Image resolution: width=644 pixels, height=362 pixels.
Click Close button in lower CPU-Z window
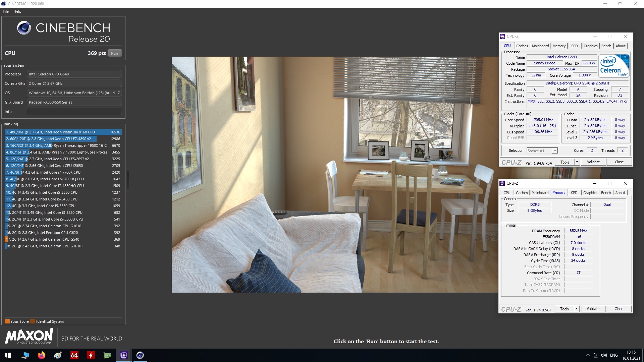click(619, 309)
